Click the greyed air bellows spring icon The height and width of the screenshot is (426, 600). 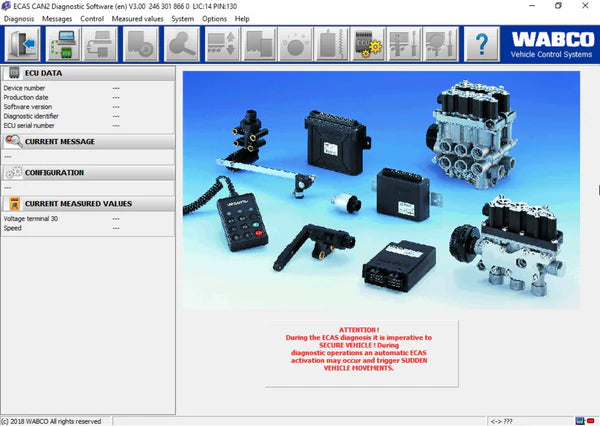[331, 44]
